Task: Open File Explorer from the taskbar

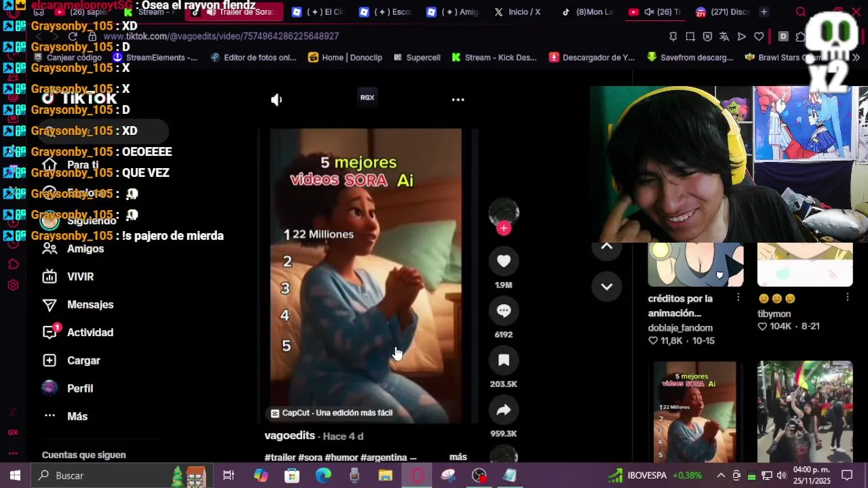Action: click(385, 476)
